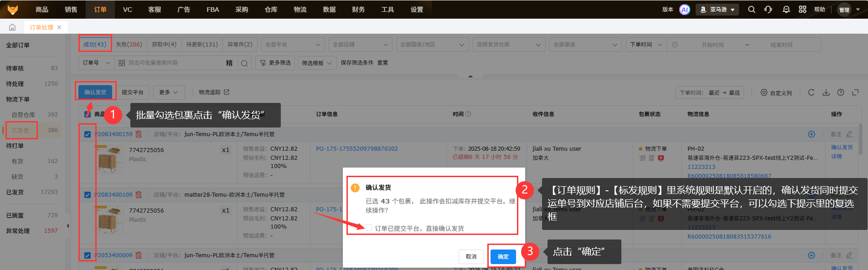868x270 pixels.
Task: Open the 全部店铺 dropdown
Action: [x=360, y=45]
